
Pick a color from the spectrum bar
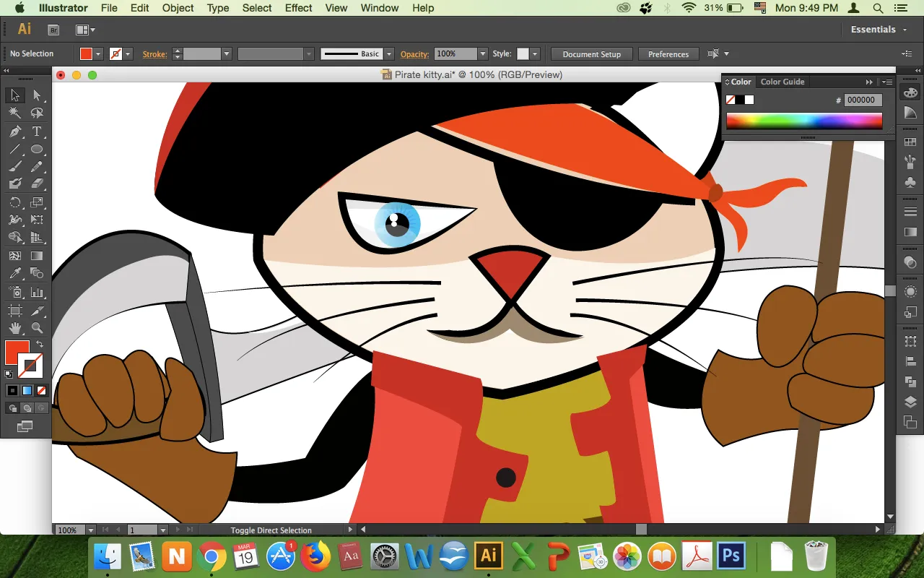804,121
